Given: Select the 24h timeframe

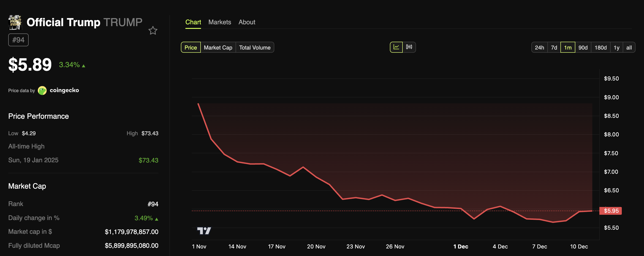Looking at the screenshot, I should 540,47.
